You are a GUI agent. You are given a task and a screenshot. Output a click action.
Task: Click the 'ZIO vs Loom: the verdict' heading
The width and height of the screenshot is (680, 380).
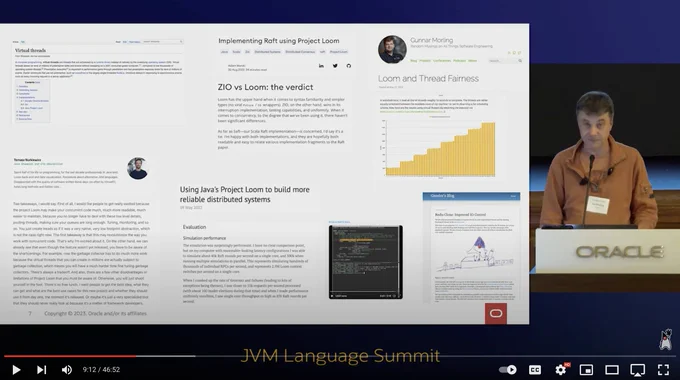[265, 87]
